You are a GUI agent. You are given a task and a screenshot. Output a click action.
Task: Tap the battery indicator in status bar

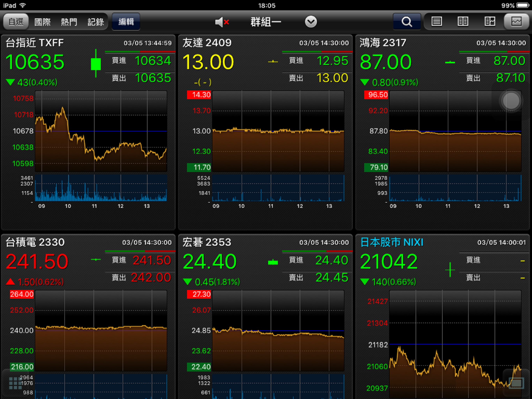(523, 5)
